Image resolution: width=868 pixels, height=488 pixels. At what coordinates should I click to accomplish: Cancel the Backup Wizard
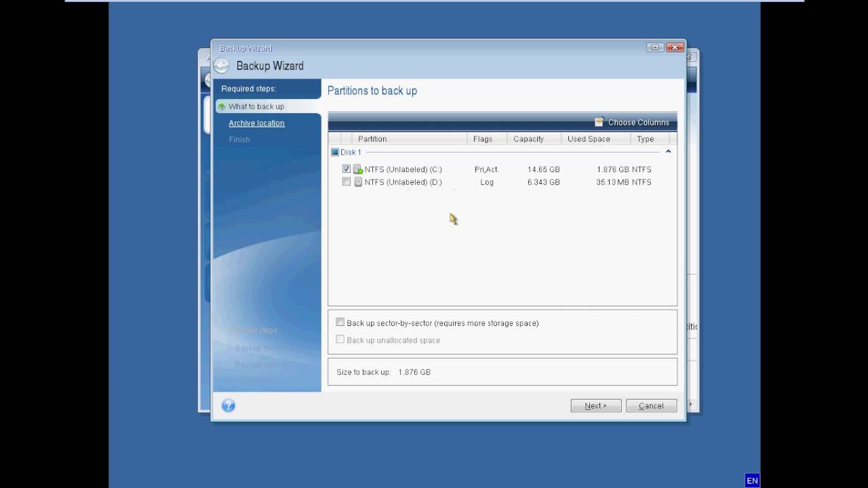pos(650,405)
